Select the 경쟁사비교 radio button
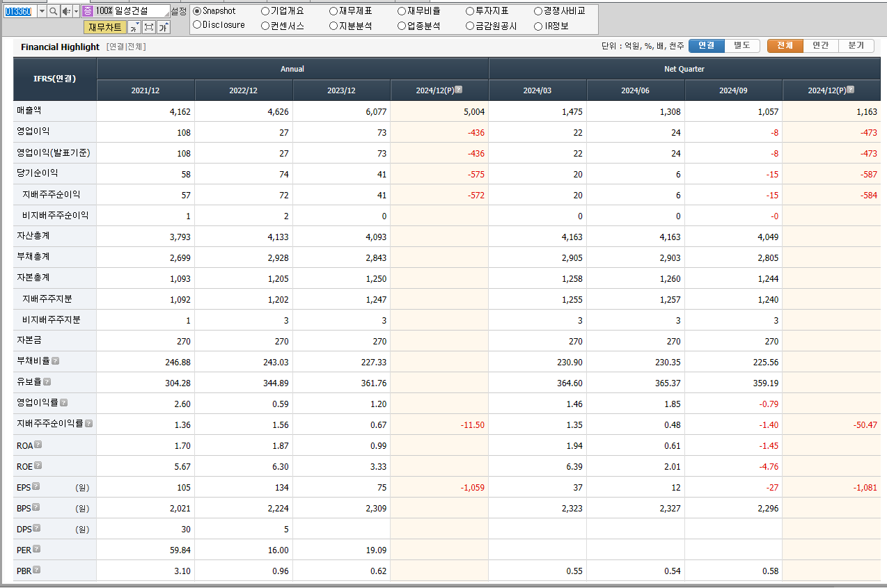 (x=538, y=11)
